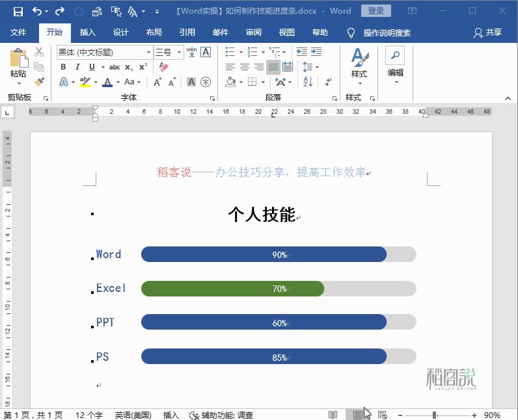Toggle Italic formatting
The width and height of the screenshot is (518, 420).
(77, 67)
